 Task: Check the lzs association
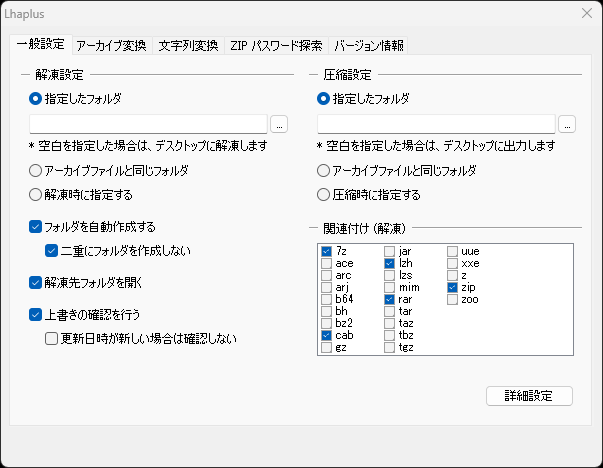click(x=390, y=275)
